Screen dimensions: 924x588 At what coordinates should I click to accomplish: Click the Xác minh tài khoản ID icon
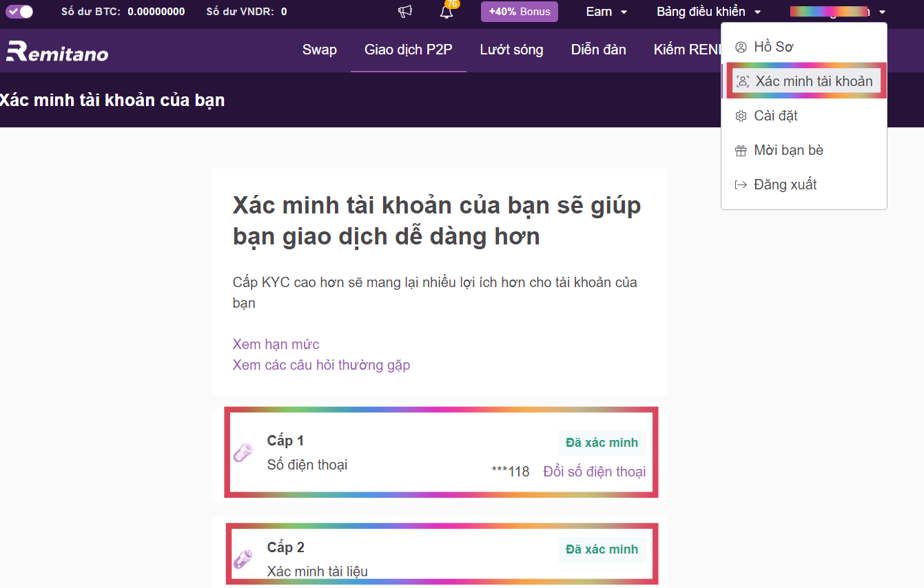743,81
